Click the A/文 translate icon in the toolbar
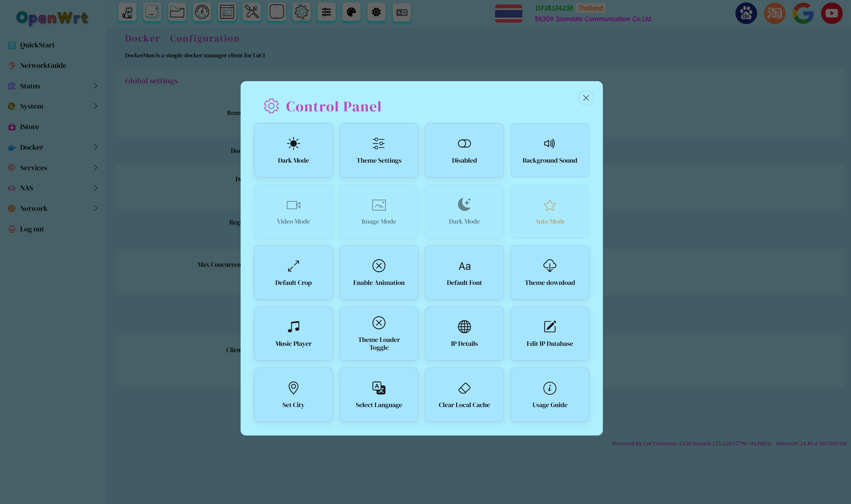 [402, 13]
